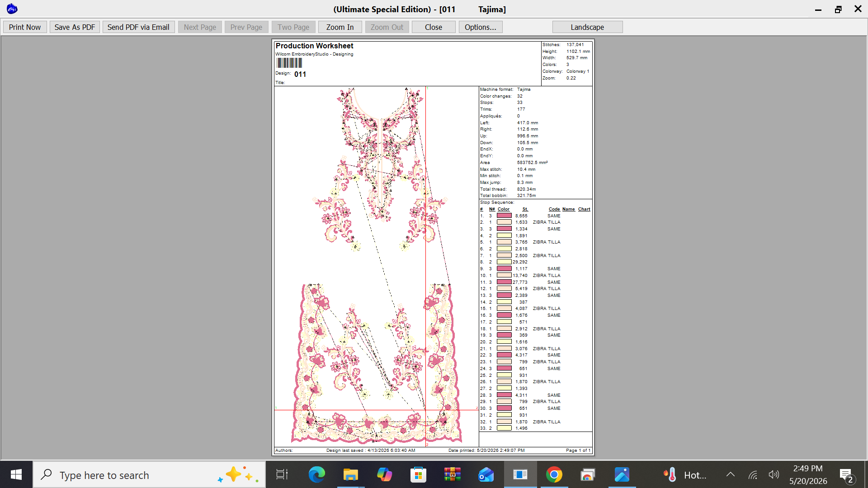Click the color swatch in stop row 33
Viewport: 868px width, 488px height.
504,428
